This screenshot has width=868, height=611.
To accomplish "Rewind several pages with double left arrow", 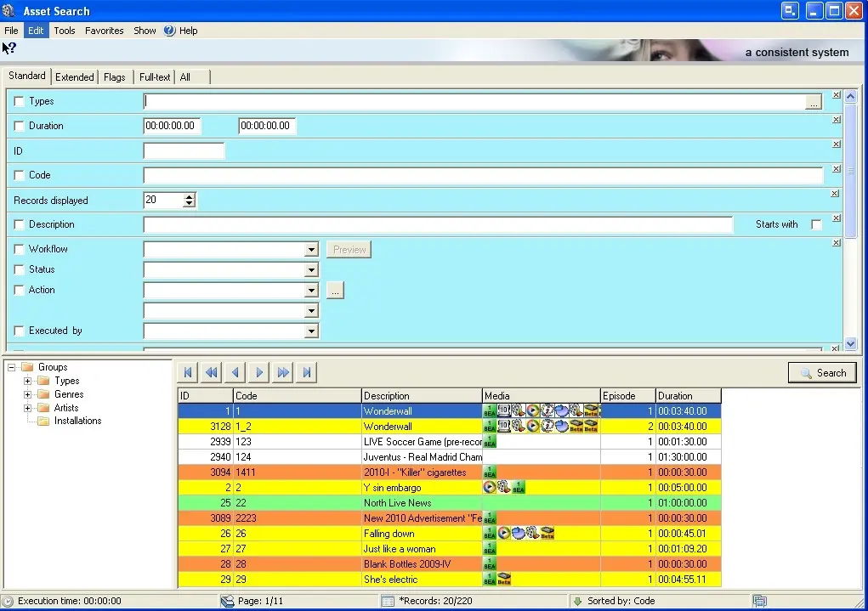I will click(x=212, y=372).
